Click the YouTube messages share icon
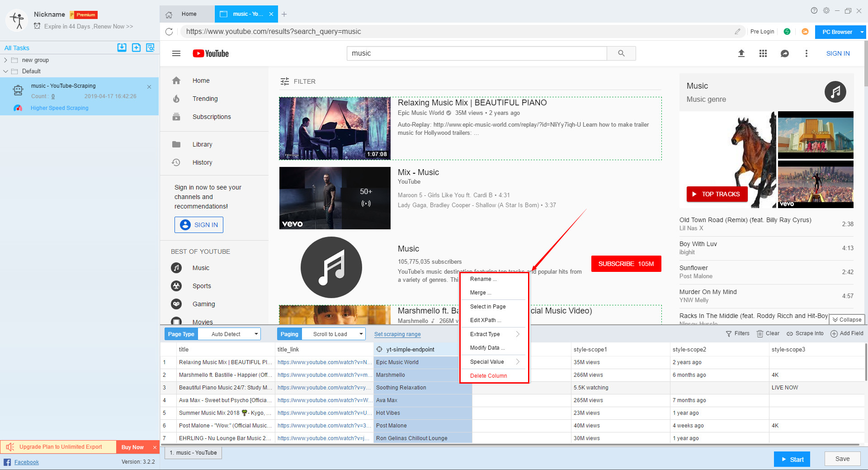Screen dimensions: 868x470 785,53
